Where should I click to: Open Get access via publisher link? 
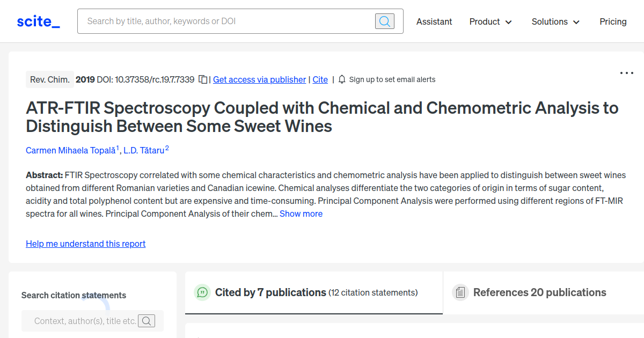(259, 79)
